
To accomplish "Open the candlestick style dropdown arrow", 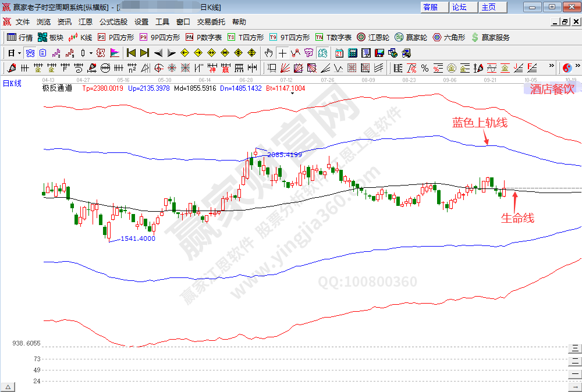I will coord(90,52).
